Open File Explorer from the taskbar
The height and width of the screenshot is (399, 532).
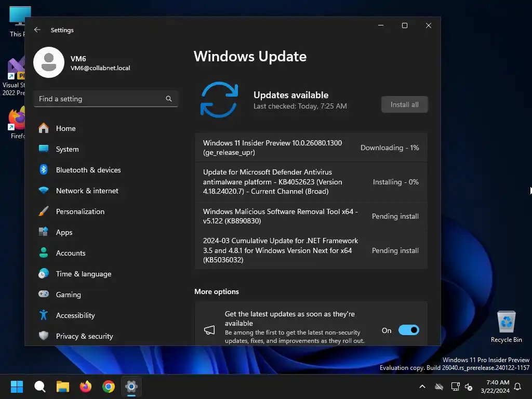point(63,387)
